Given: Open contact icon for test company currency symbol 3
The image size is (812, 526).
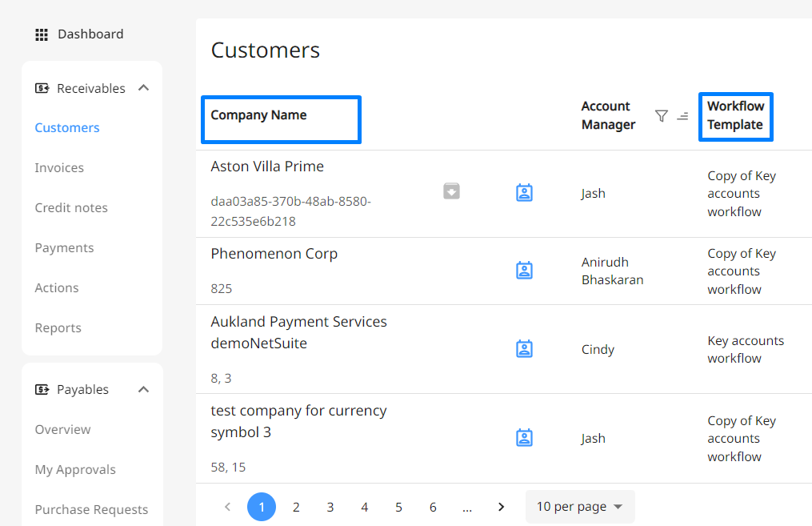Looking at the screenshot, I should point(524,437).
